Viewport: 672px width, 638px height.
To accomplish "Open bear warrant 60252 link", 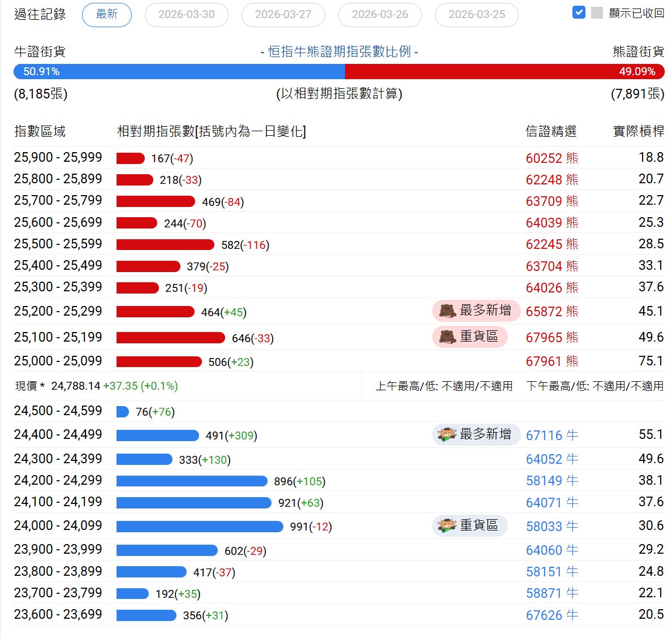I will click(x=544, y=158).
